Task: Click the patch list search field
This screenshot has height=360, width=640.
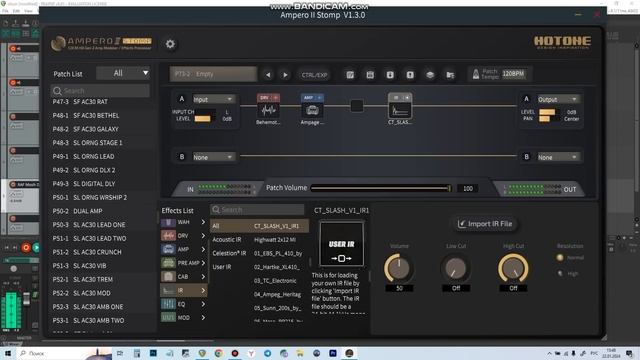Action: click(x=100, y=91)
